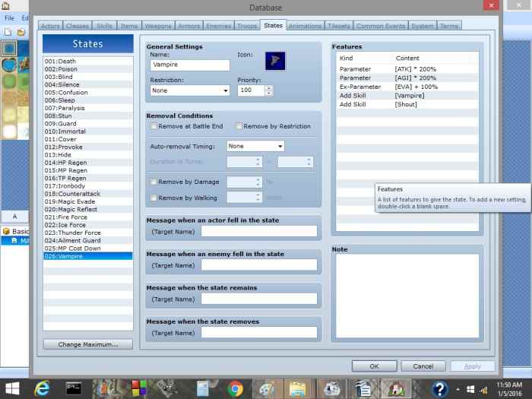Launch Google Chrome from the taskbar
This screenshot has height=399, width=532.
pyautogui.click(x=236, y=388)
